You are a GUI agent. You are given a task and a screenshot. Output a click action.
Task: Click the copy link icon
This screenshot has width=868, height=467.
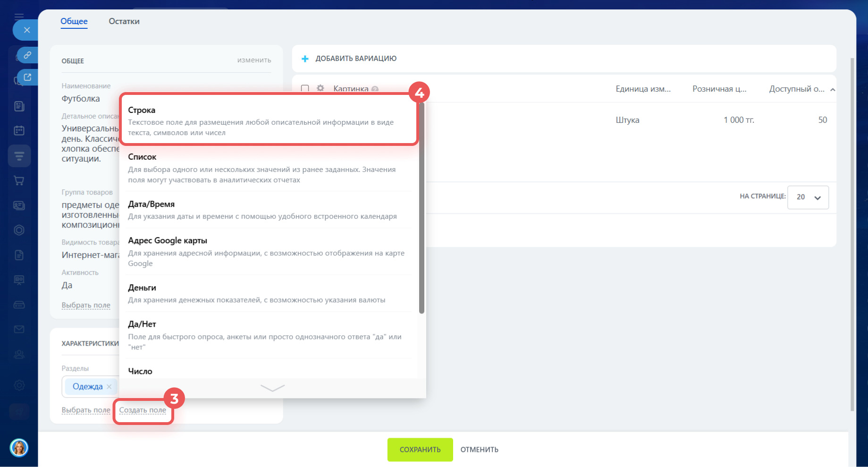(x=27, y=55)
